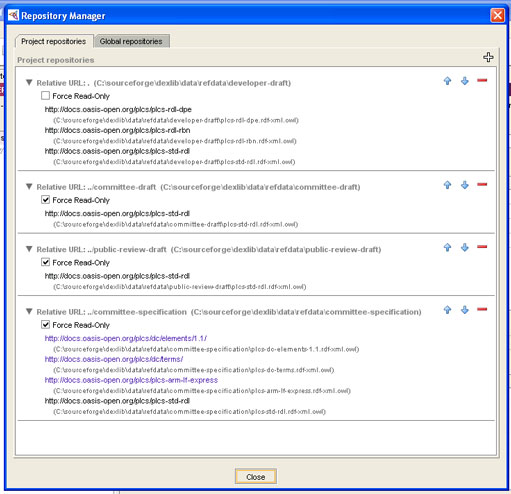511x494 pixels.
Task: Click the Close button
Action: (x=256, y=477)
